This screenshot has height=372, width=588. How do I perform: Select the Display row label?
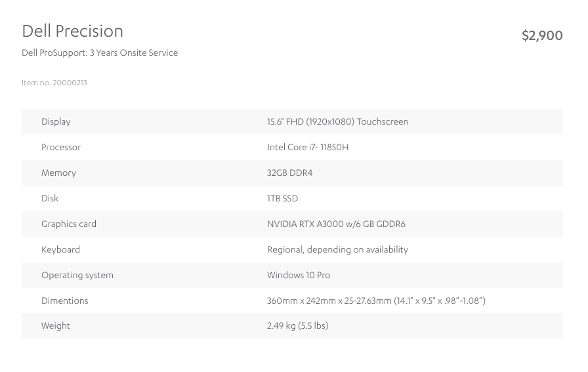tap(56, 122)
